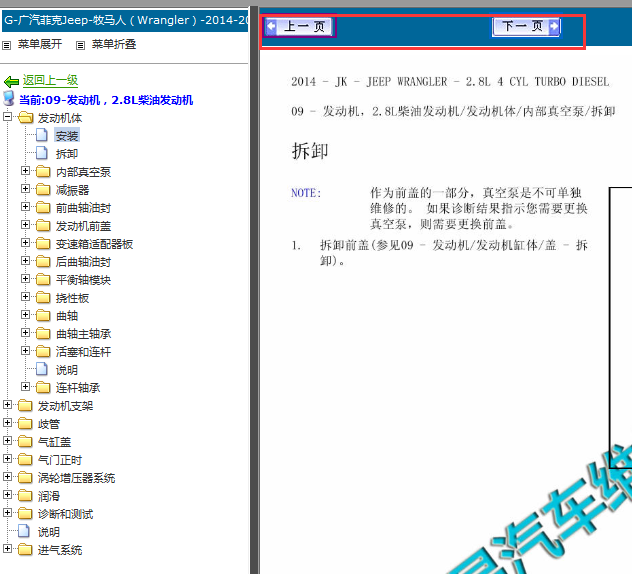Click the 菜单折叠 list icon
Image resolution: width=632 pixels, height=574 pixels.
[x=81, y=45]
